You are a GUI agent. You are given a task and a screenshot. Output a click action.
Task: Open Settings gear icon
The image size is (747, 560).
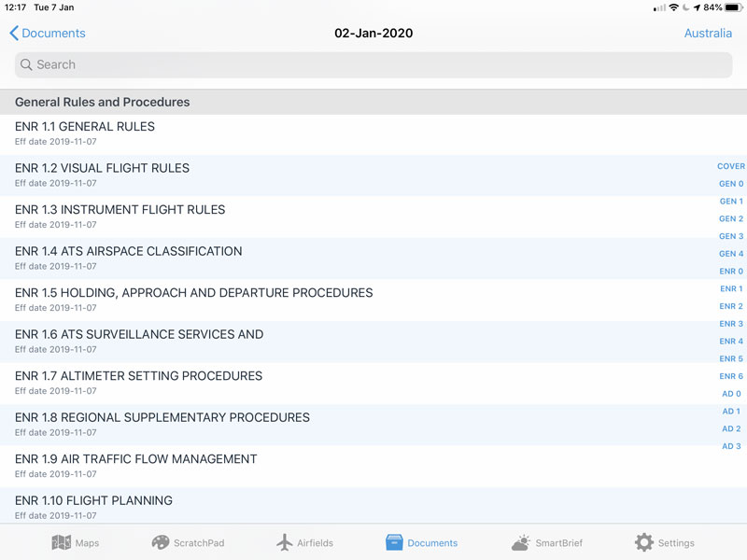(x=643, y=542)
